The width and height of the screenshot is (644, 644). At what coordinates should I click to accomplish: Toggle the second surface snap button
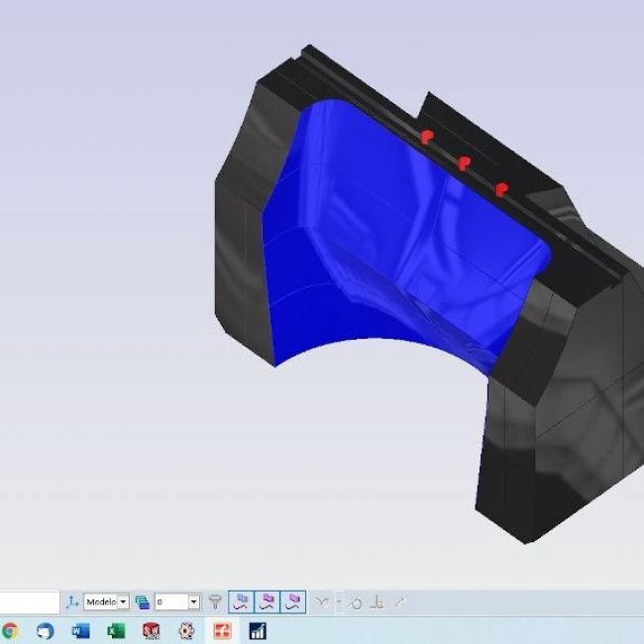click(x=267, y=601)
